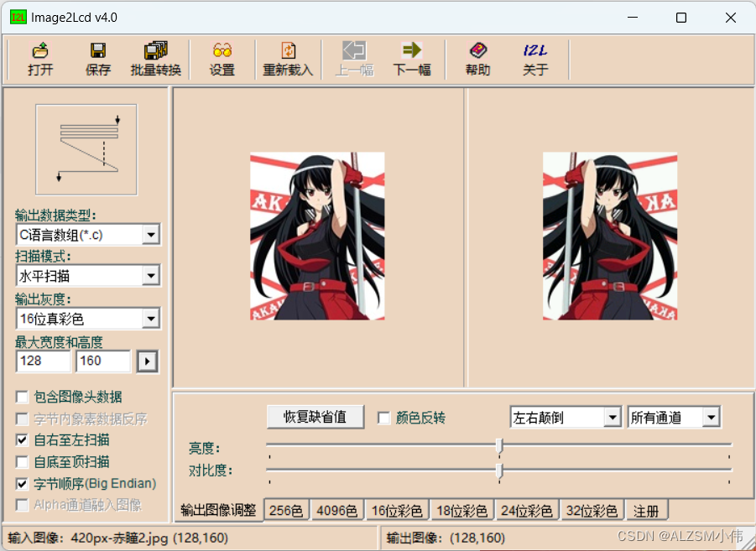This screenshot has width=756, height=551.
Task: Click the input image preview on left
Action: 317,237
